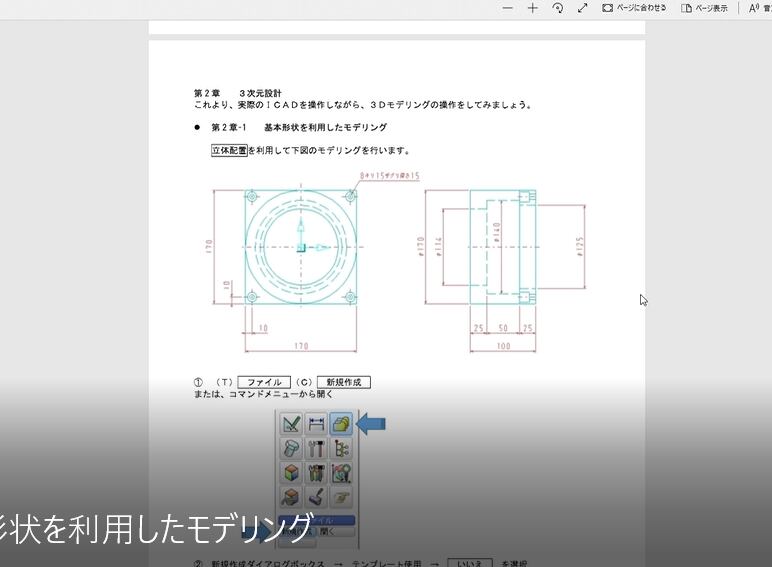
Task: Click ページに合わせる fit-to-page button
Action: [634, 8]
